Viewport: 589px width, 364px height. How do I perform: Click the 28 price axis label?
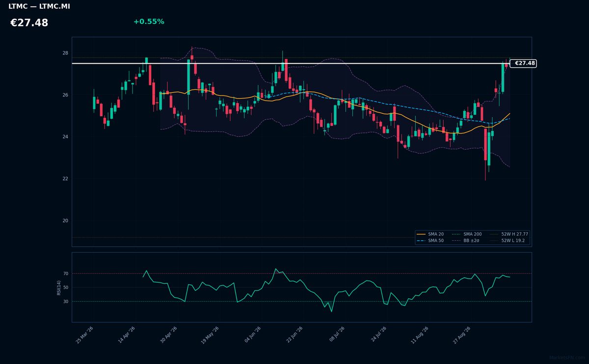(x=65, y=53)
